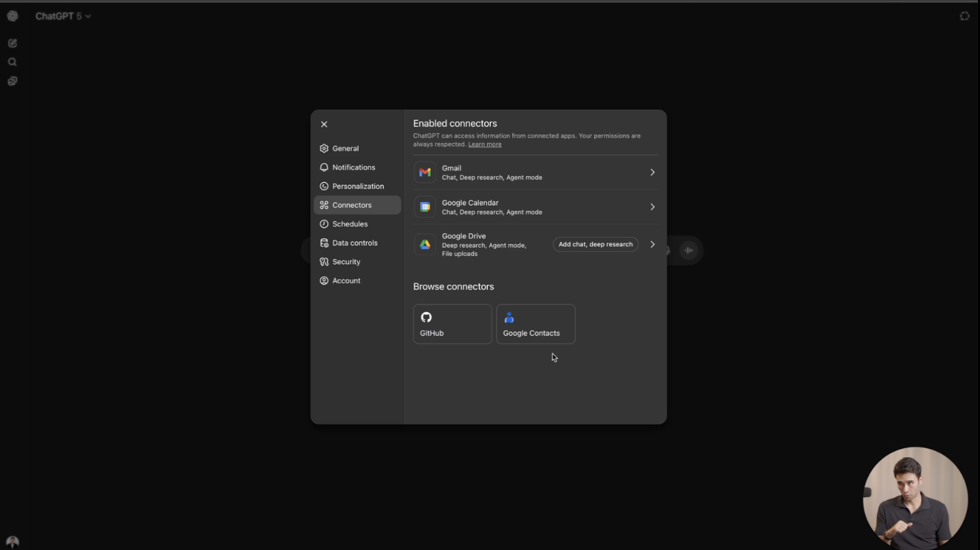
Task: Click the Schedules clock icon
Action: 324,224
